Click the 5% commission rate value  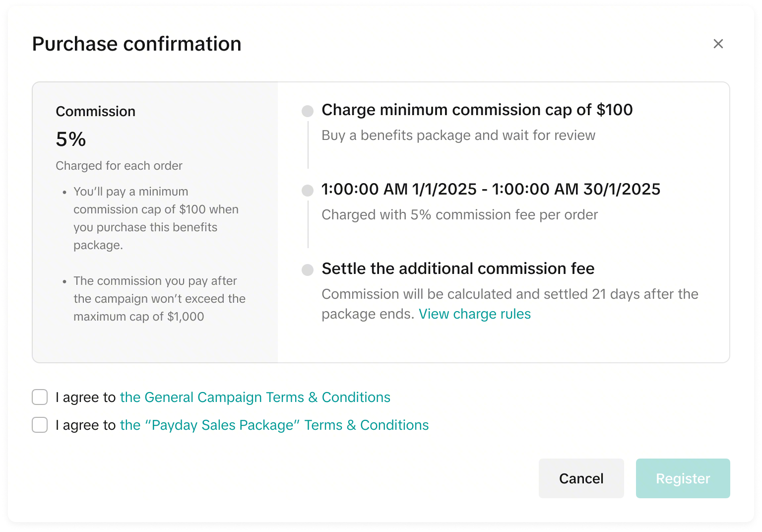pos(71,139)
